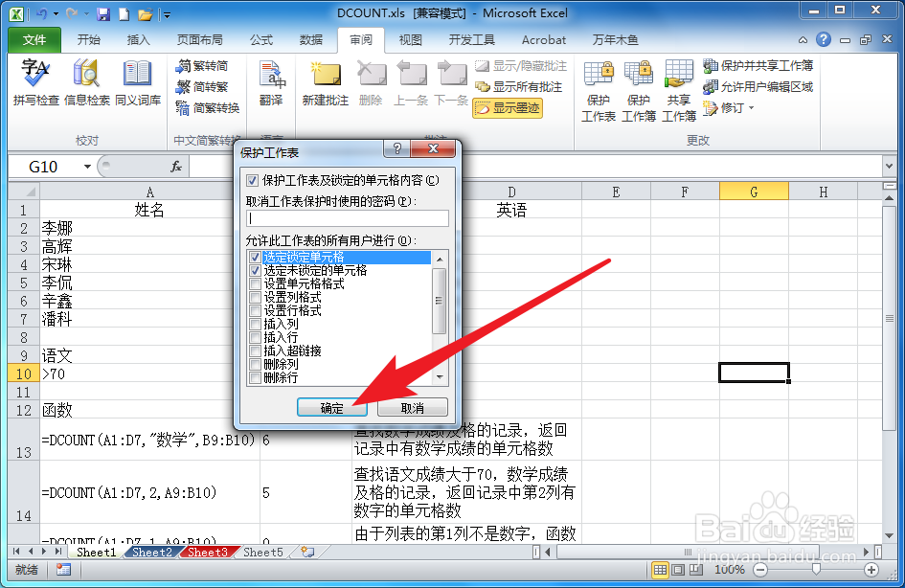Convert traditional to simplified (繁转简)
This screenshot has width=905, height=588.
pos(201,66)
